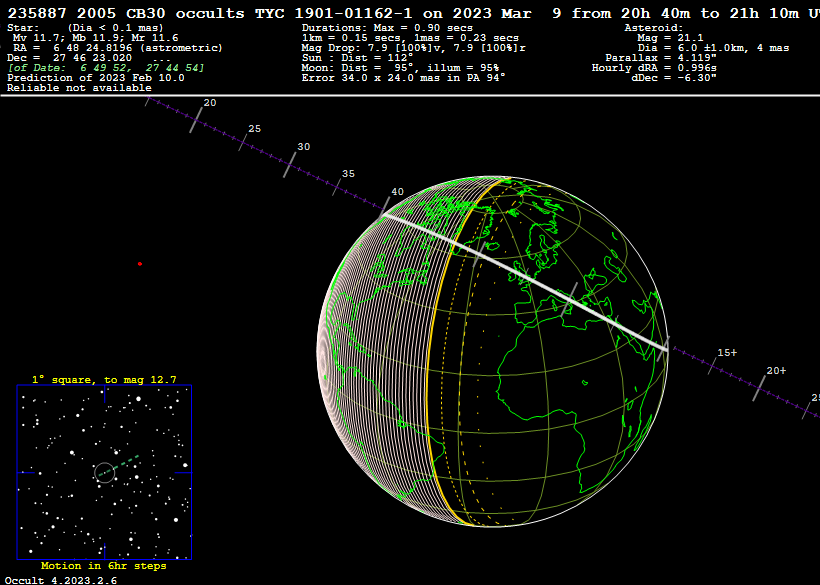
Task: Click the white occultation track across Europe
Action: click(x=526, y=281)
